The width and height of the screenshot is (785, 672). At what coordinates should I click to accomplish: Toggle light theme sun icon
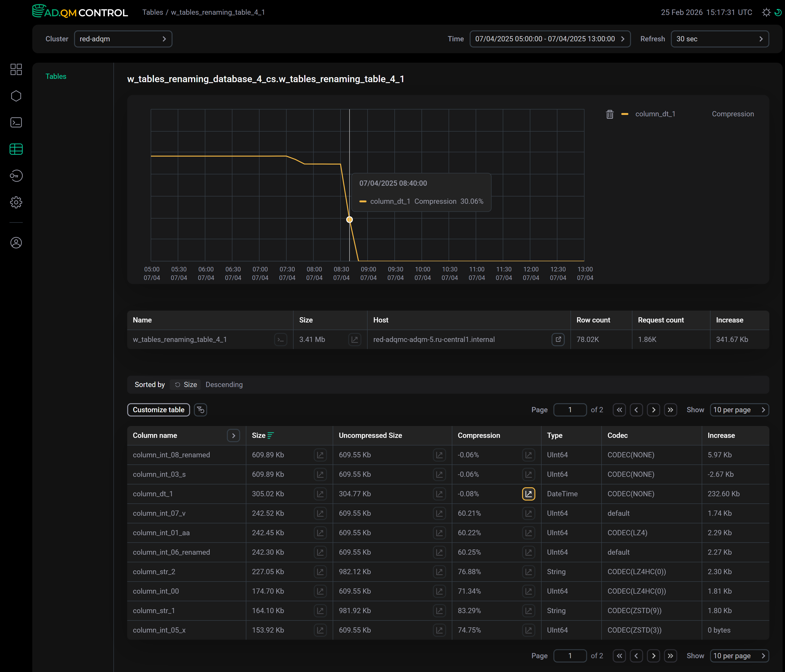[x=766, y=13]
